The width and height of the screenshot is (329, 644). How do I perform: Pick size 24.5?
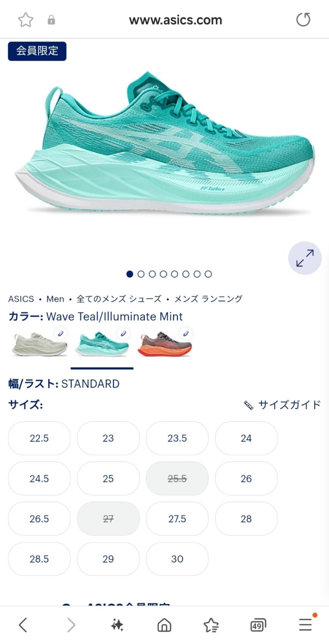click(x=39, y=478)
